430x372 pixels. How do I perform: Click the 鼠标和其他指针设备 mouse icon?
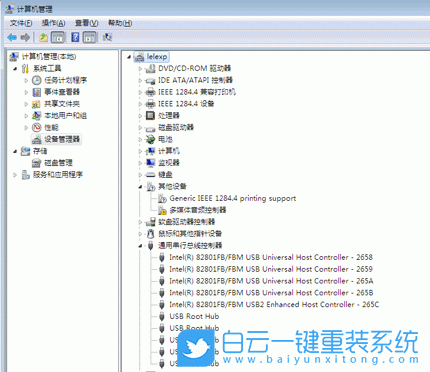[x=151, y=234]
